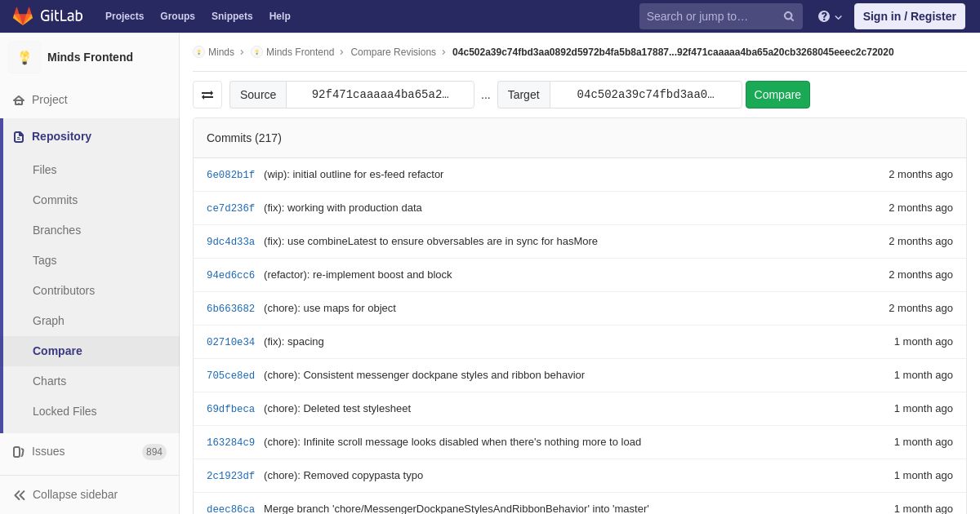The width and height of the screenshot is (980, 514).
Task: Open the Source revision dropdown
Action: [380, 95]
